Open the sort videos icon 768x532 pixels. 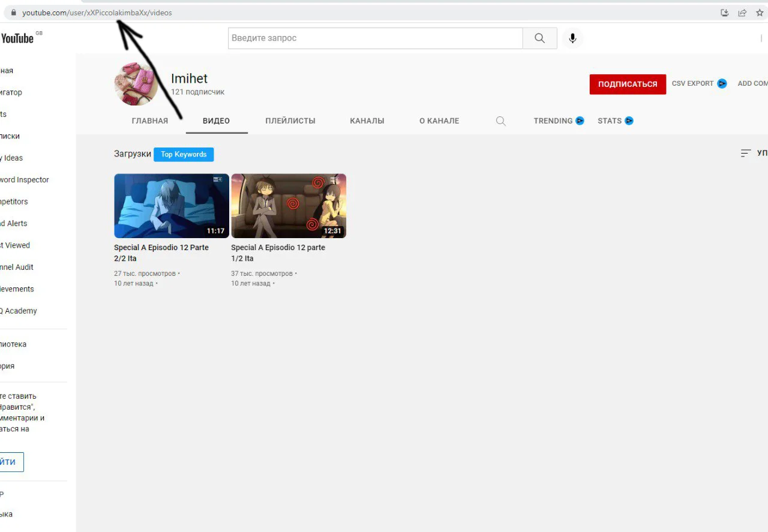(x=746, y=154)
